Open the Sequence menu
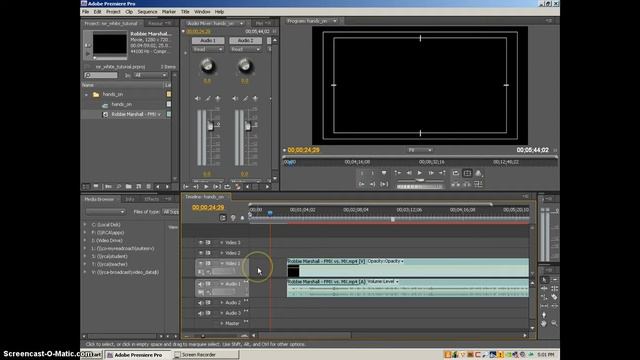The image size is (640, 360). click(147, 12)
